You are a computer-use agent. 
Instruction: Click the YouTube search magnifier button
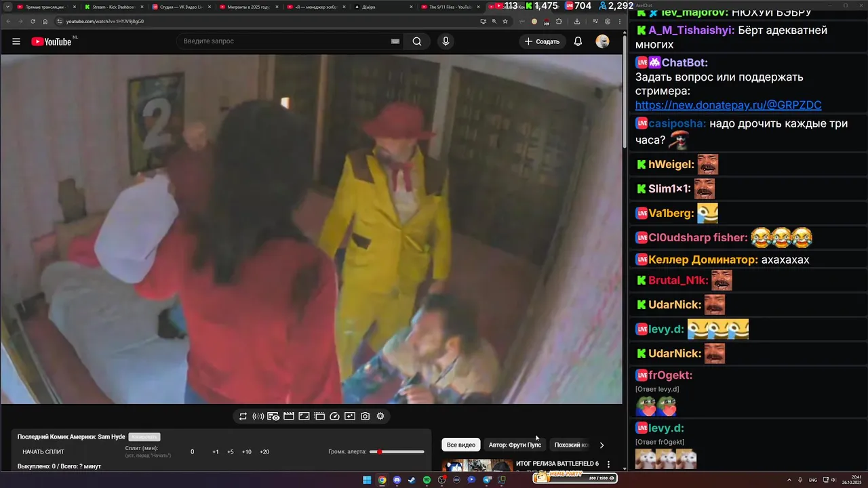[x=417, y=41]
